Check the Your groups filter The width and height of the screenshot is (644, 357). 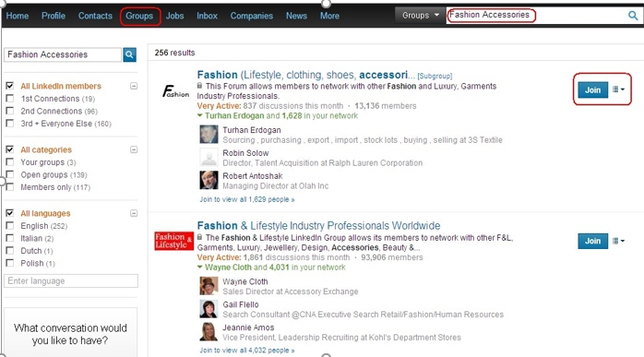(10, 161)
